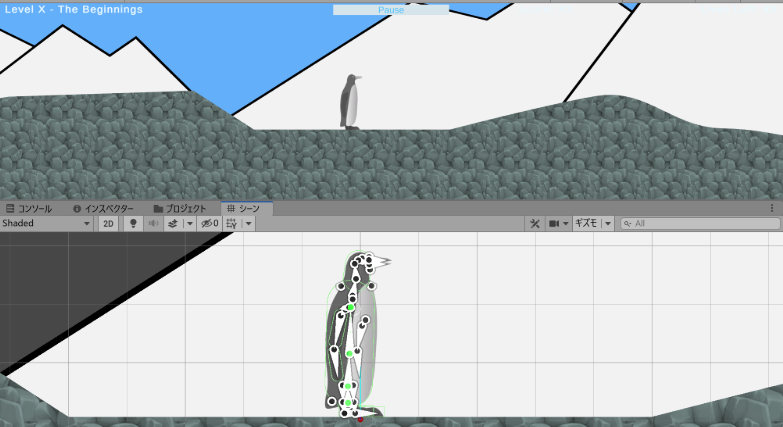Toggle hidden objects visibility eye icon

tap(210, 223)
